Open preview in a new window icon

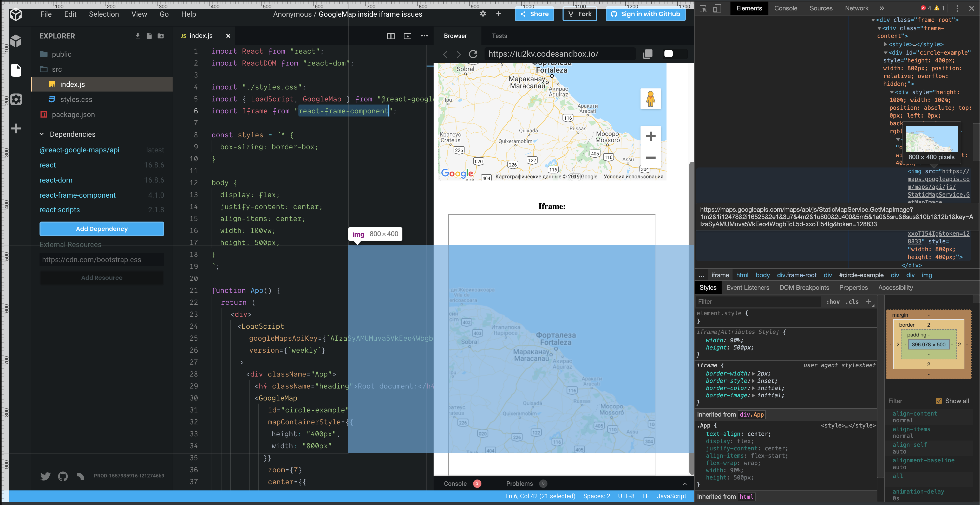tap(407, 35)
